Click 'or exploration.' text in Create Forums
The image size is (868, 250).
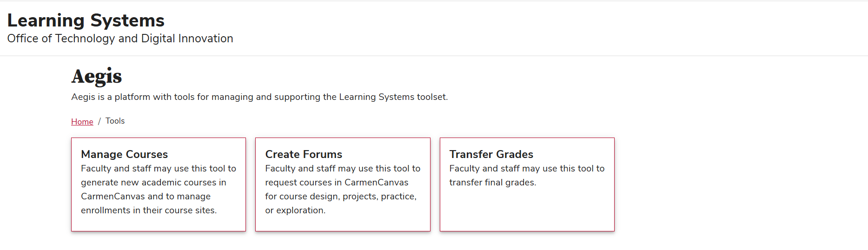(295, 211)
